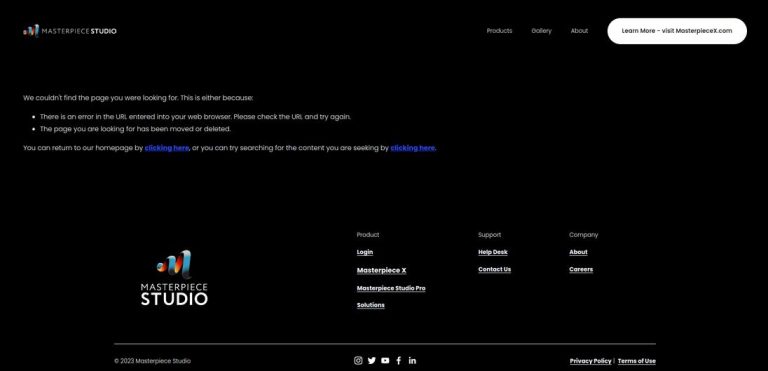Open the YouTube social icon
Viewport: 768px width, 371px height.
point(385,360)
